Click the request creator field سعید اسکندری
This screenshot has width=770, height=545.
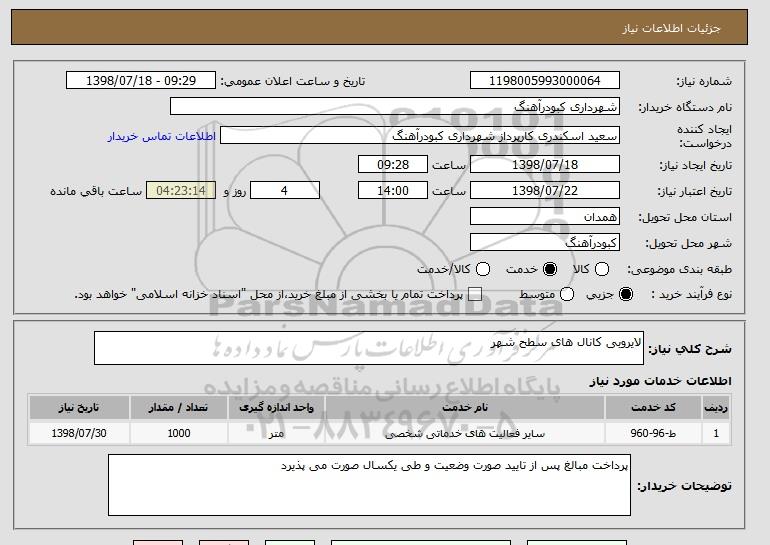coord(420,136)
